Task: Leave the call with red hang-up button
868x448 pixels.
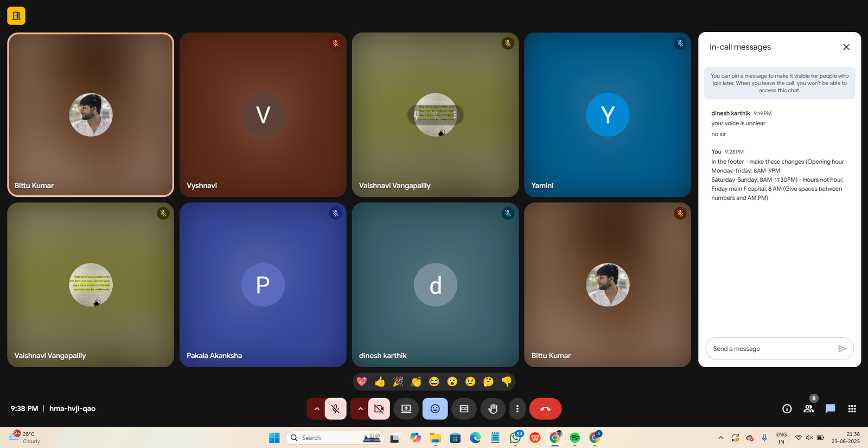Action: (x=545, y=409)
